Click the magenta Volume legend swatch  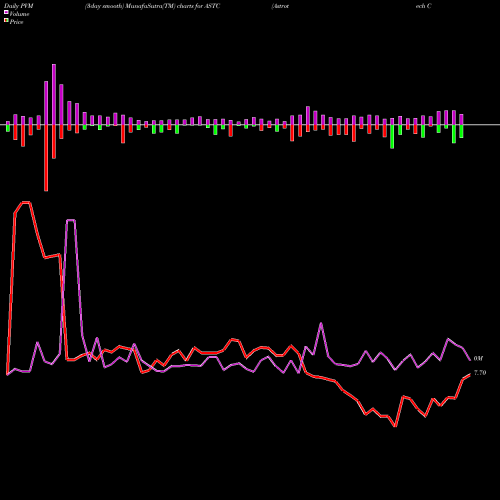coord(6,12)
